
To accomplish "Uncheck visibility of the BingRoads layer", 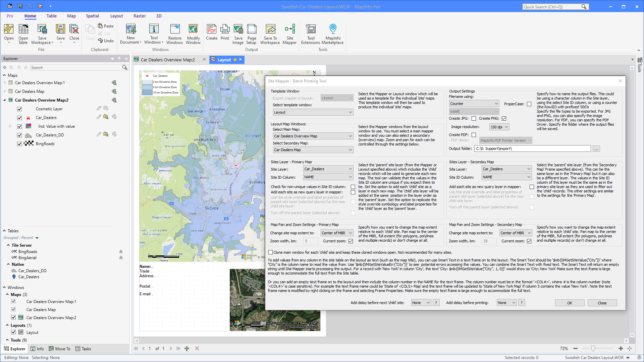I will 19,143.
